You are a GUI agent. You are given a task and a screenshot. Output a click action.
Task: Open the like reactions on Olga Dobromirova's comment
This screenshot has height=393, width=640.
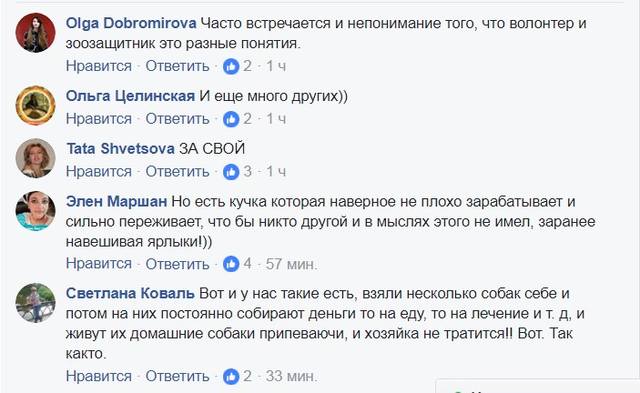coord(237,66)
